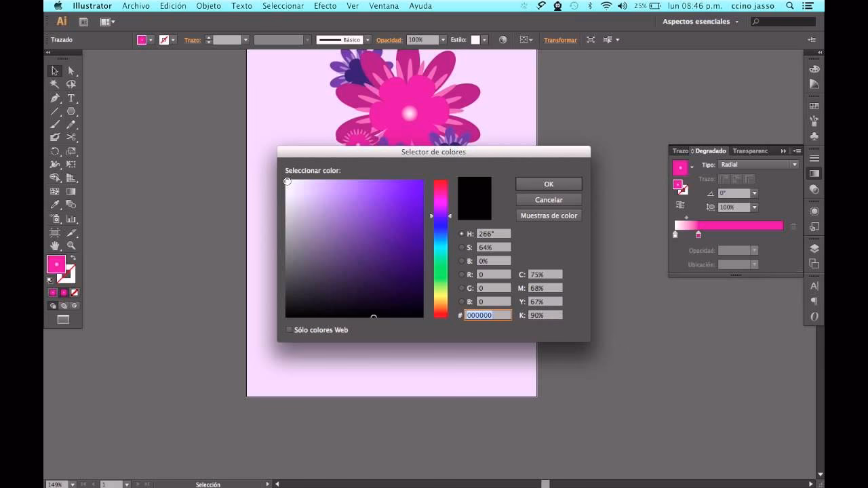Viewport: 868px width, 488px height.
Task: Select the R radio button in color picker
Action: [x=462, y=274]
